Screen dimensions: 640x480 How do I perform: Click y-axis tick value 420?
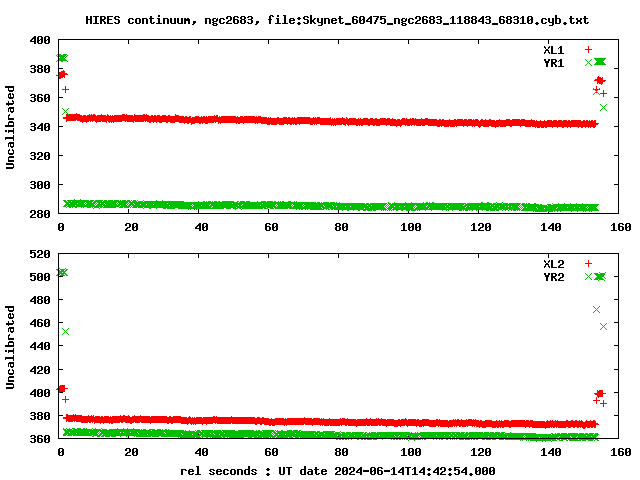pos(40,370)
